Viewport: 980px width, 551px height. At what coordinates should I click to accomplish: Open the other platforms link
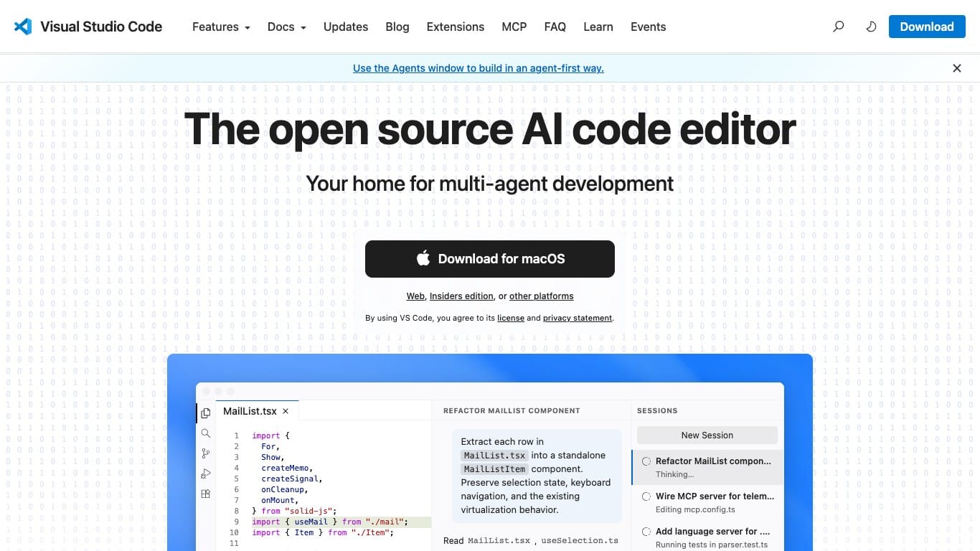click(542, 296)
